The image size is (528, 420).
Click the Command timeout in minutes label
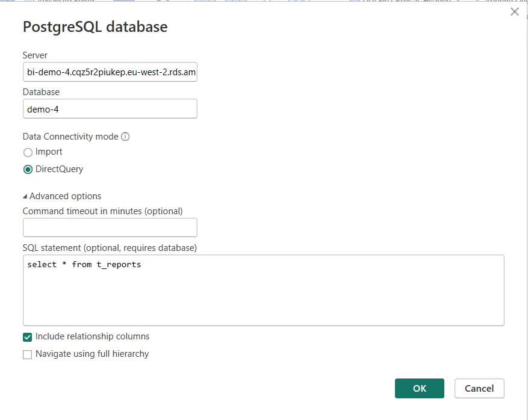(102, 211)
